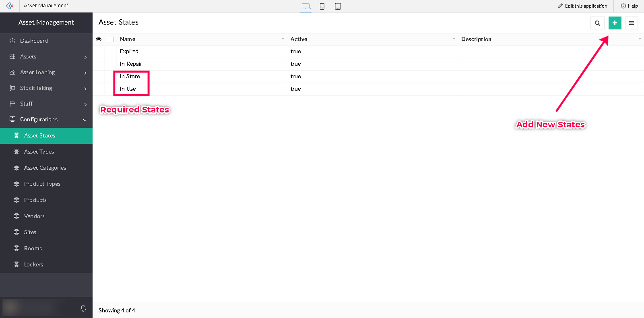Screen dimensions: 644x318
Task: Collapse the Configurations section chevron
Action: click(x=85, y=120)
